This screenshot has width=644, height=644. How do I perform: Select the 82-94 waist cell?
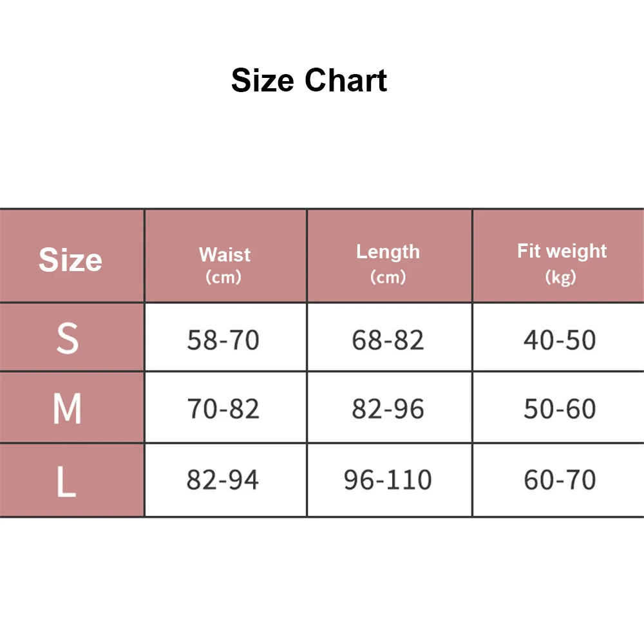[223, 480]
